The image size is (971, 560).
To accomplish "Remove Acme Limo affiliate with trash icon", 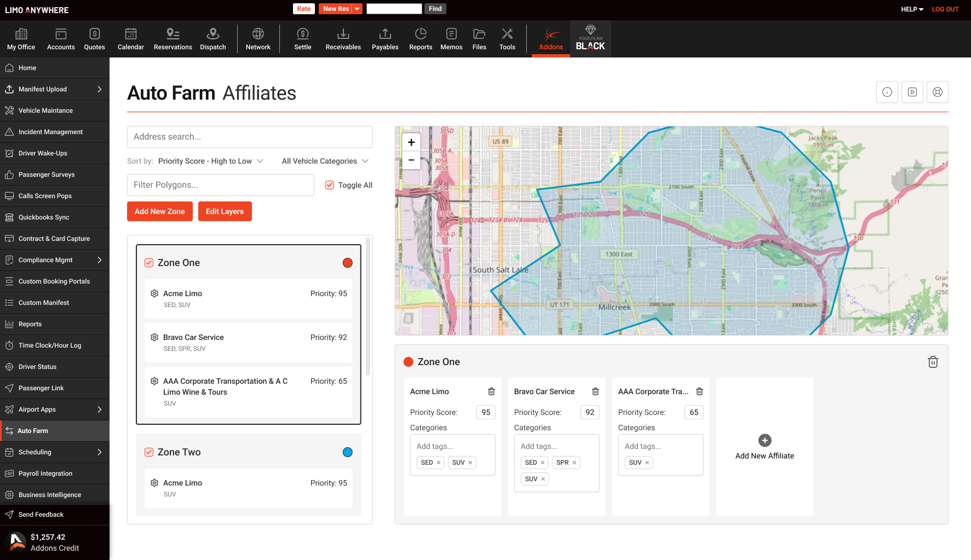I will click(x=491, y=391).
